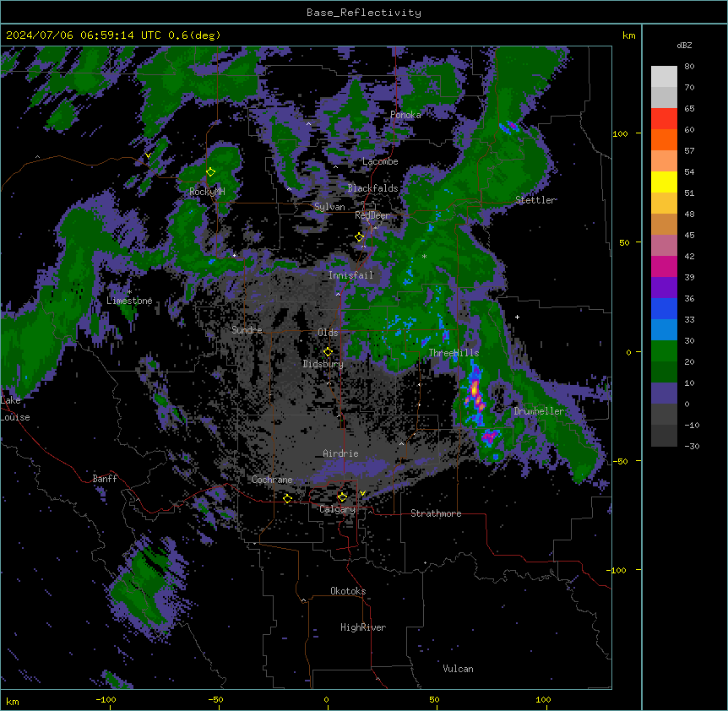This screenshot has width=728, height=711.
Task: Click the yellow V marker east of Calgary
Action: click(362, 493)
